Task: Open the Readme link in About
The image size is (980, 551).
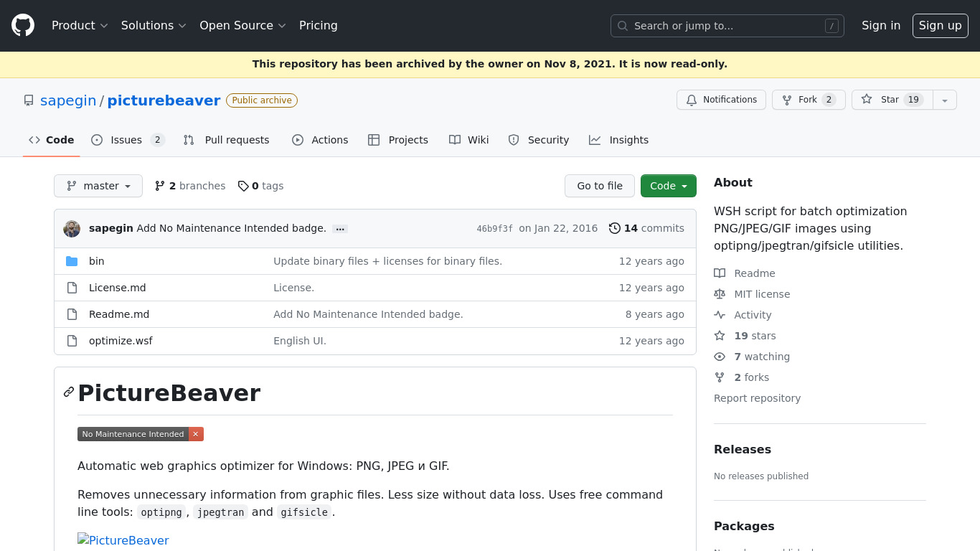Action: [x=745, y=273]
